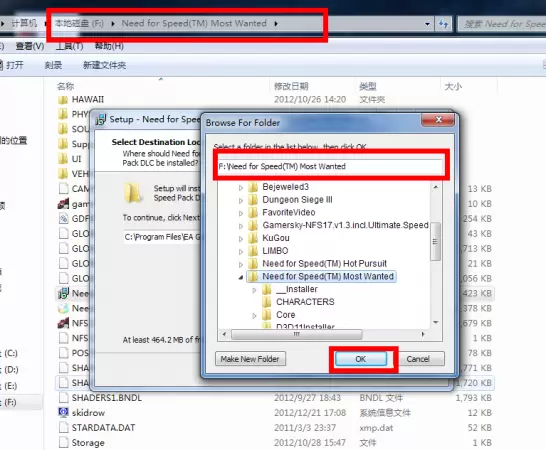Open the address bar history dropdown
The width and height of the screenshot is (546, 450).
click(427, 24)
